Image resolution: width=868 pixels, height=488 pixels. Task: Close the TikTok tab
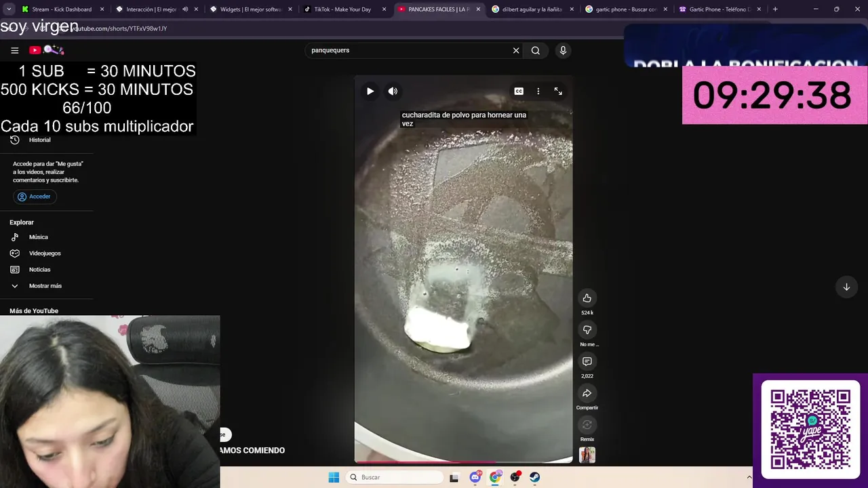384,9
